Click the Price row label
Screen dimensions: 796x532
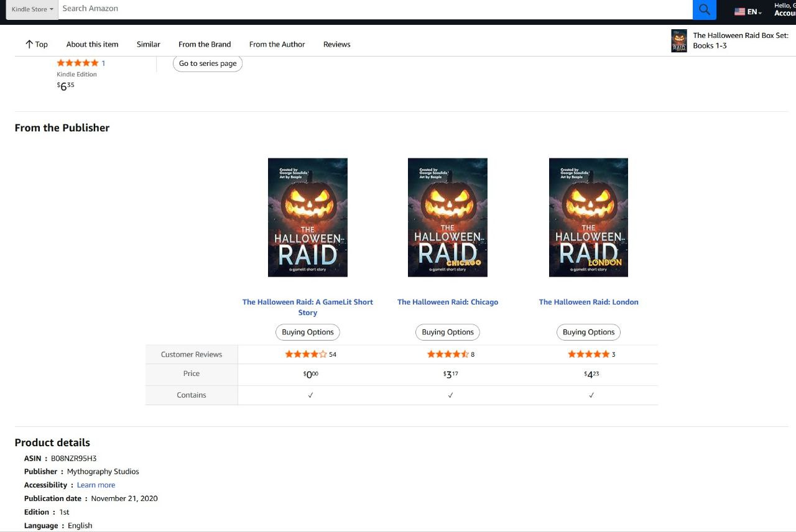pyautogui.click(x=192, y=374)
